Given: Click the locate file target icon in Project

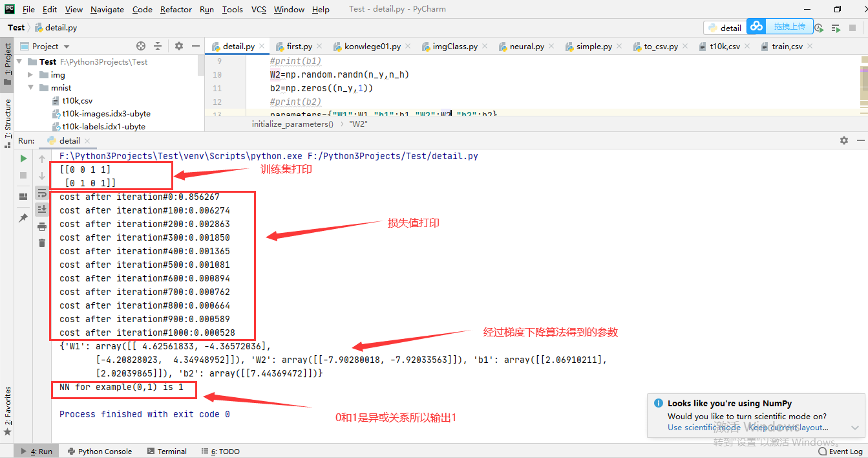Looking at the screenshot, I should [141, 46].
